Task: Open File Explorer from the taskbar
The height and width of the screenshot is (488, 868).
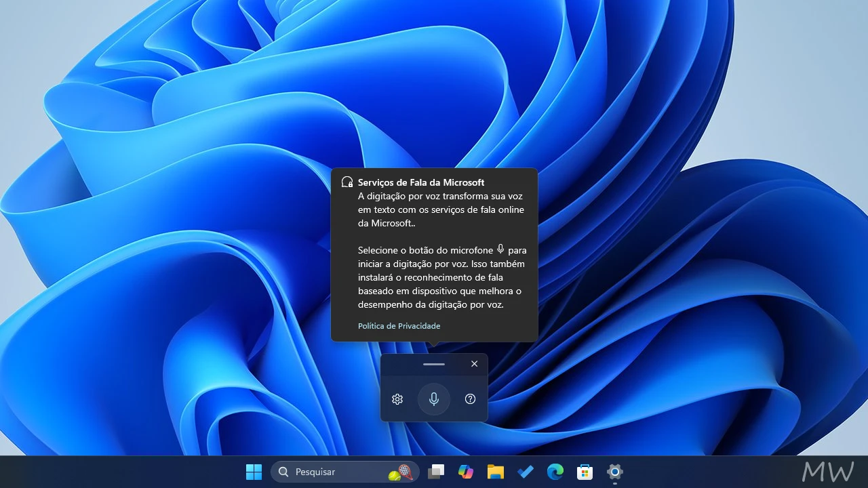Action: click(496, 472)
